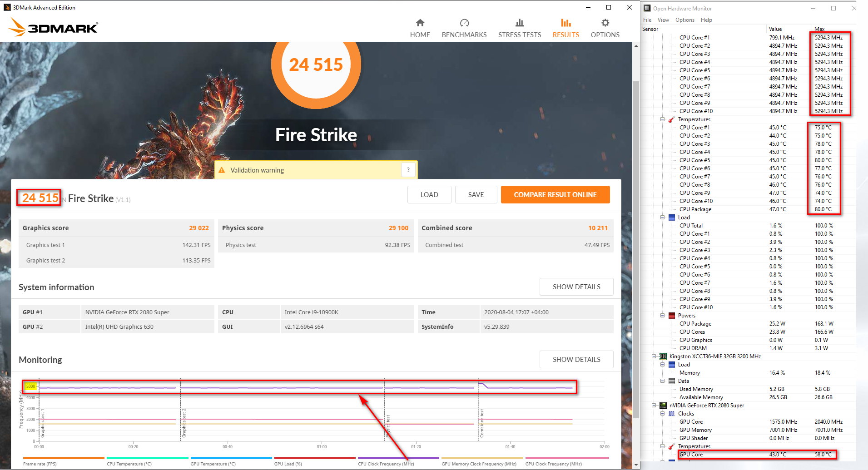
Task: Click the gray Data icon
Action: click(672, 381)
